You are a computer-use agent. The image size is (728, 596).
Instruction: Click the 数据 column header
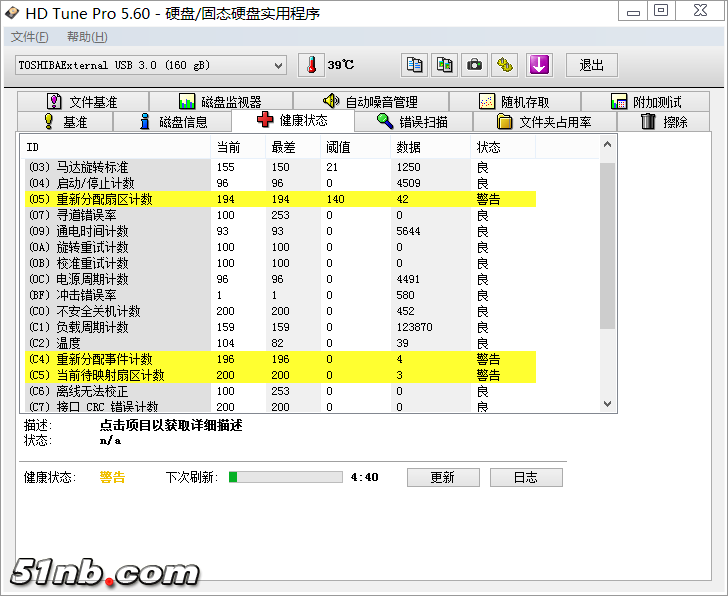[430, 147]
